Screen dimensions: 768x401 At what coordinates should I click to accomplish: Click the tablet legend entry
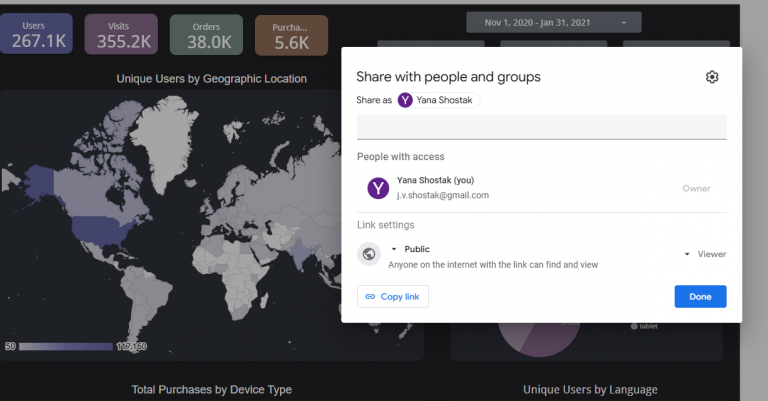644,326
